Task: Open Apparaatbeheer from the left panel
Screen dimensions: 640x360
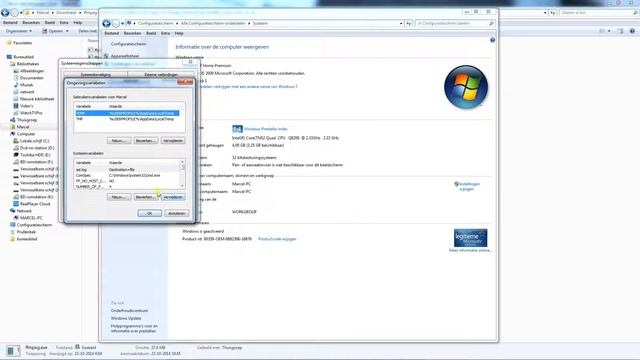Action: click(125, 56)
